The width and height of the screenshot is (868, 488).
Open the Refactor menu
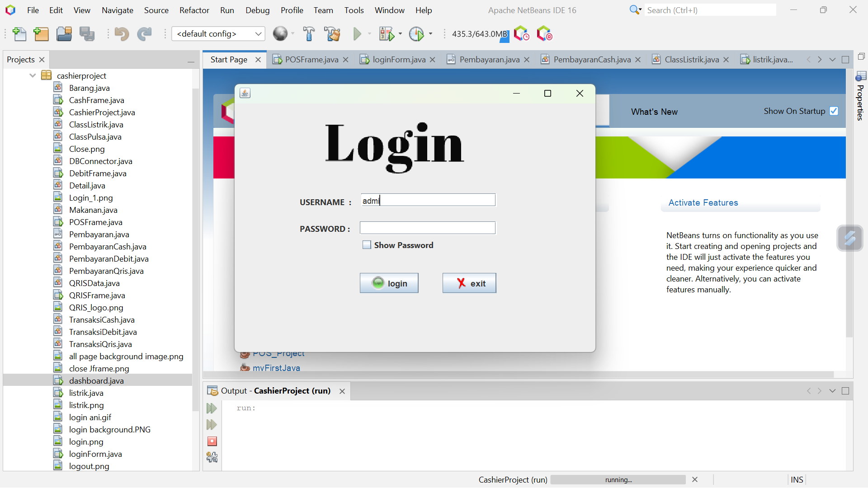(x=194, y=10)
